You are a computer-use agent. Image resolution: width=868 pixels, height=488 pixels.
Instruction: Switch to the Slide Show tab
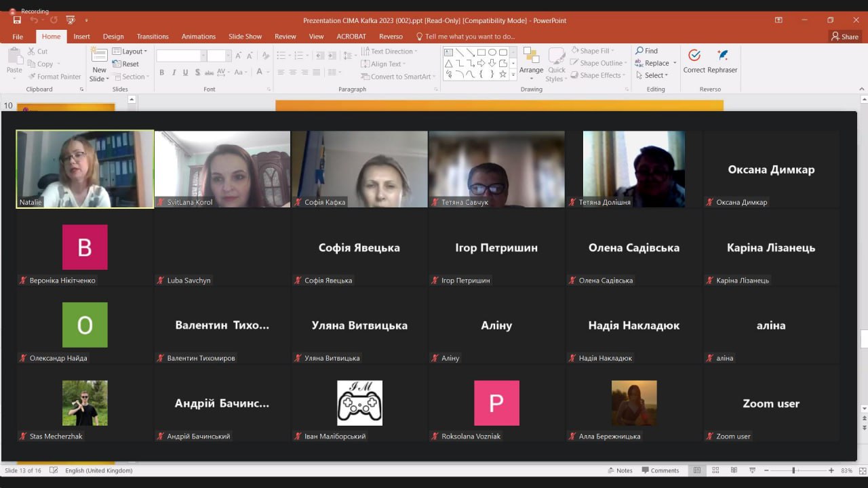pos(245,37)
